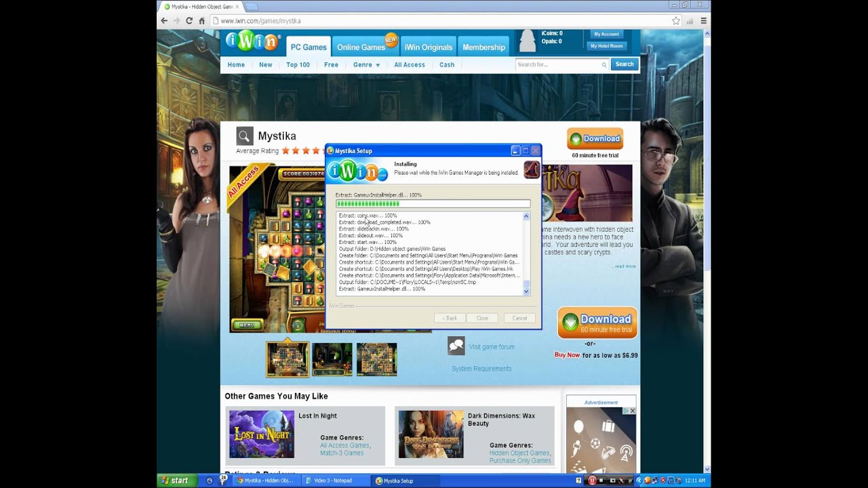The height and width of the screenshot is (488, 868).
Task: Click the iWin logo in site header
Action: [252, 41]
